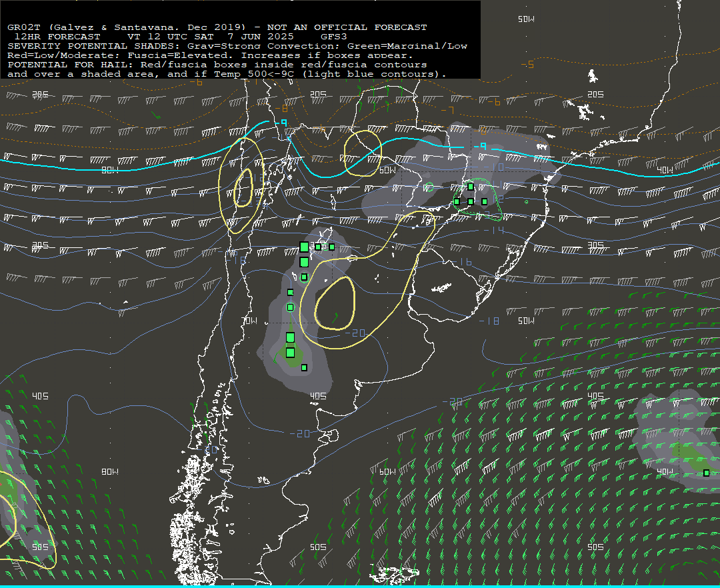Click the blue "-18" contour label
720x588 pixels.
[489, 321]
